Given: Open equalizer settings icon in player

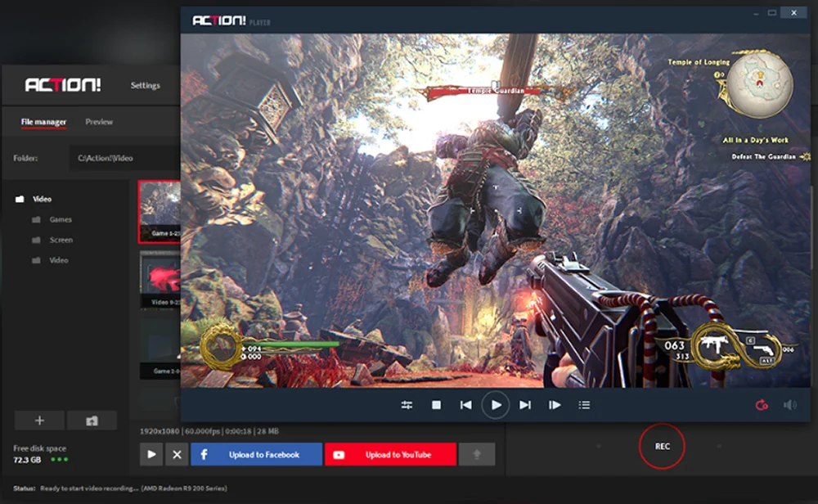Looking at the screenshot, I should (407, 405).
